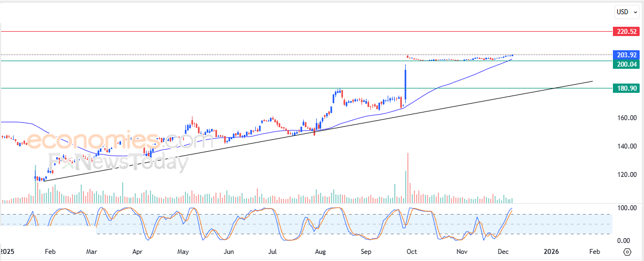
Task: Click the May label on time axis
Action: coord(183,251)
